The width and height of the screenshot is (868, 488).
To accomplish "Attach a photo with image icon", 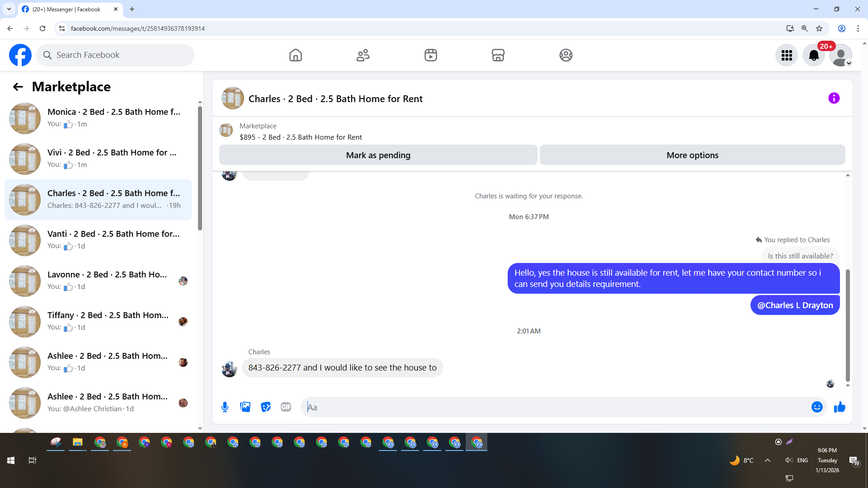I will click(245, 407).
